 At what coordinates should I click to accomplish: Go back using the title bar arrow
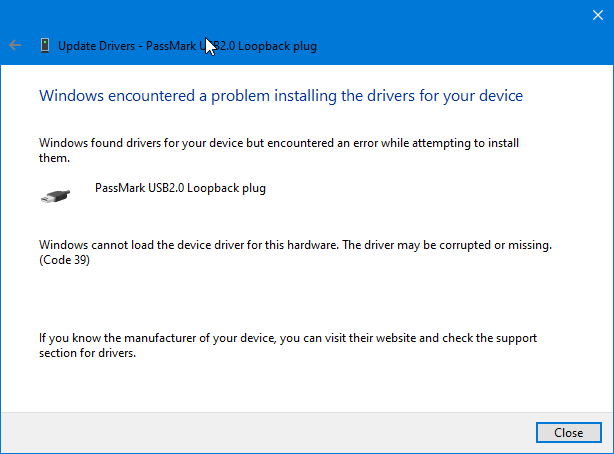15,45
